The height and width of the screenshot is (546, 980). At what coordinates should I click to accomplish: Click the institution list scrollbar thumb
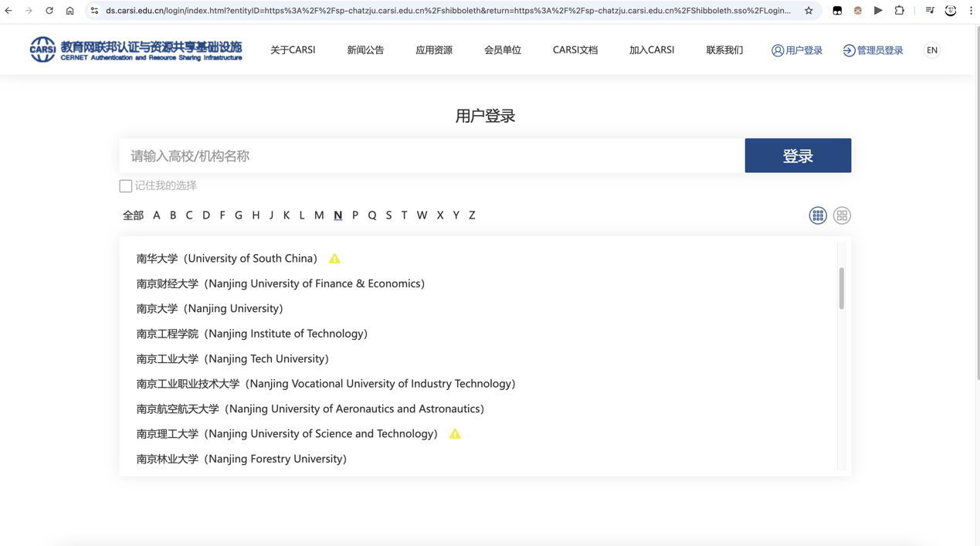[841, 289]
